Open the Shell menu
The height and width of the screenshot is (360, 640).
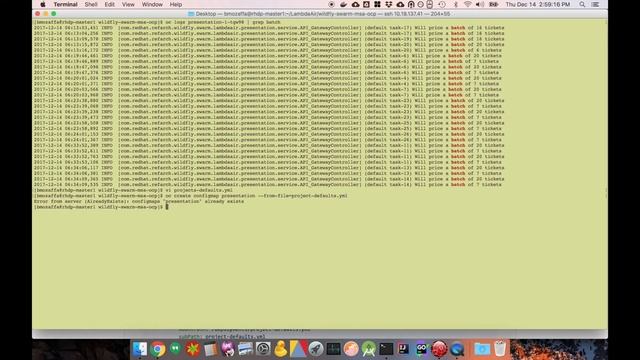pyautogui.click(x=91, y=4)
